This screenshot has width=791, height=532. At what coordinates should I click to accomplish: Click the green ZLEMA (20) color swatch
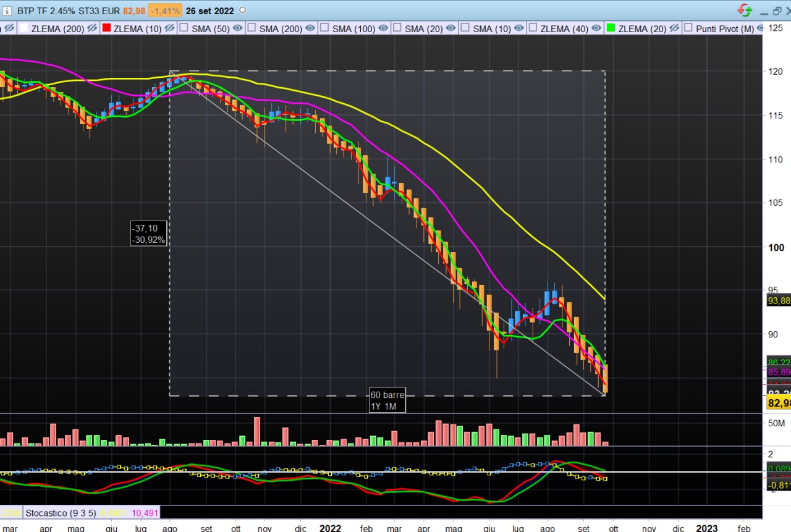click(x=611, y=28)
